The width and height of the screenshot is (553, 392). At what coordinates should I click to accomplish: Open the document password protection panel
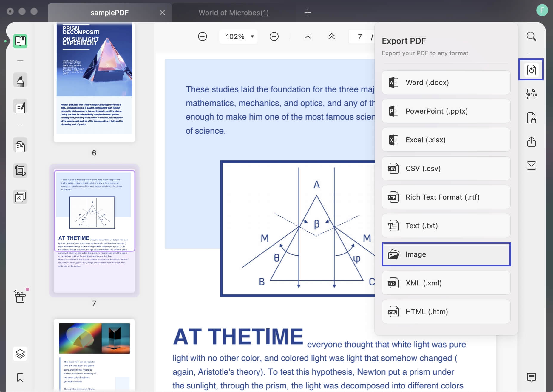coord(532,118)
